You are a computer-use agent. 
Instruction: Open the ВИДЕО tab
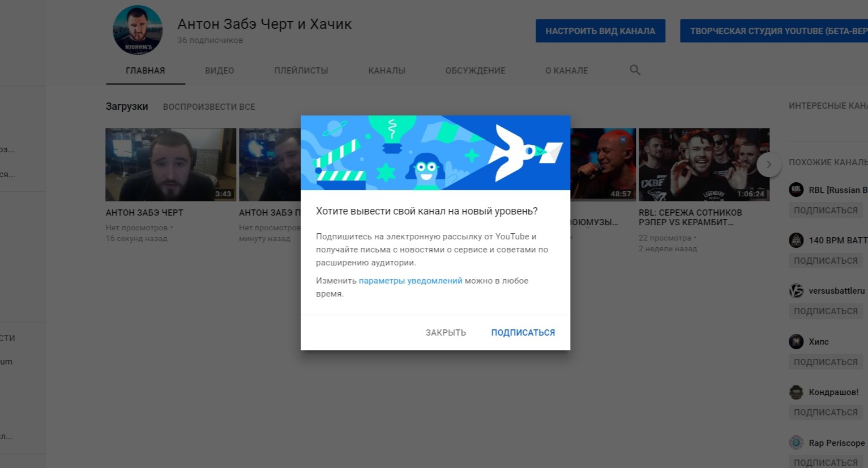point(220,71)
